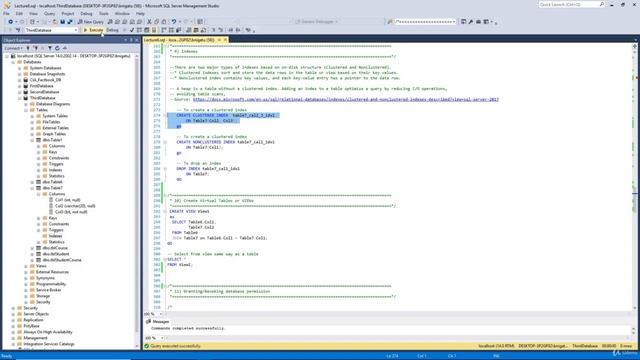
Task: Collapse the ThirdDatabase node
Action: coord(19,98)
